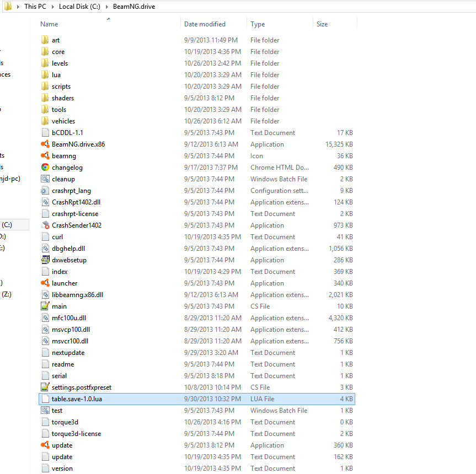This screenshot has width=476, height=474.
Task: Expand the arrow after This PC
Action: click(x=52, y=7)
